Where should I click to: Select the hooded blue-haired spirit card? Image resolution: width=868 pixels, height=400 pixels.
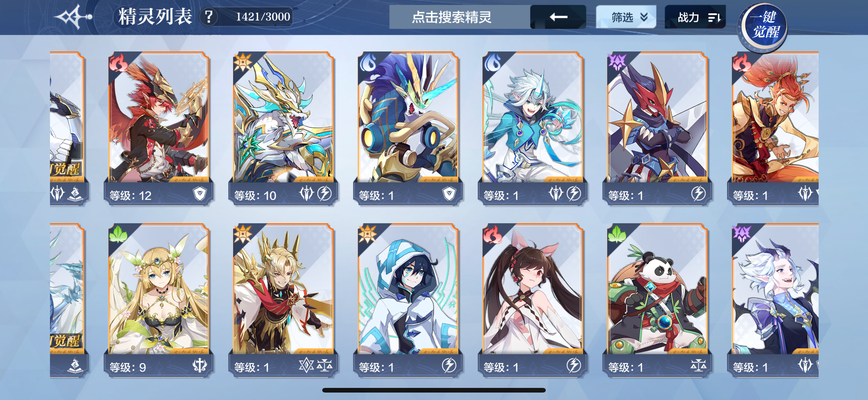pos(408,300)
